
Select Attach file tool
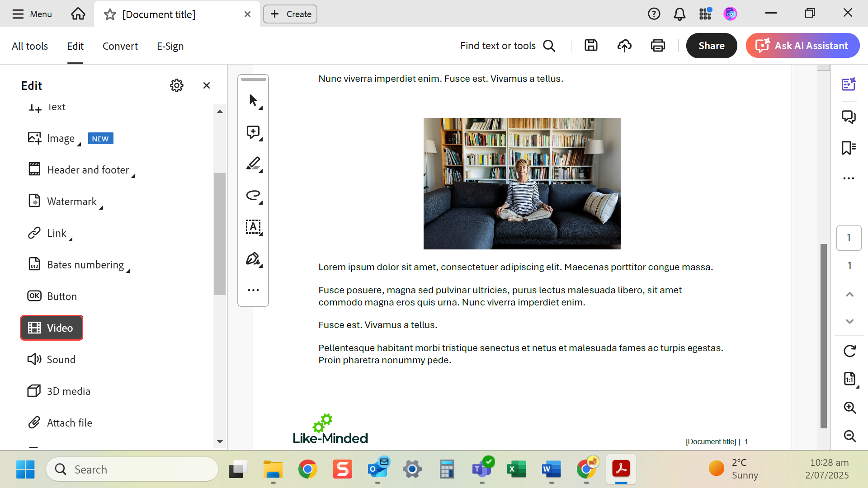(60, 423)
